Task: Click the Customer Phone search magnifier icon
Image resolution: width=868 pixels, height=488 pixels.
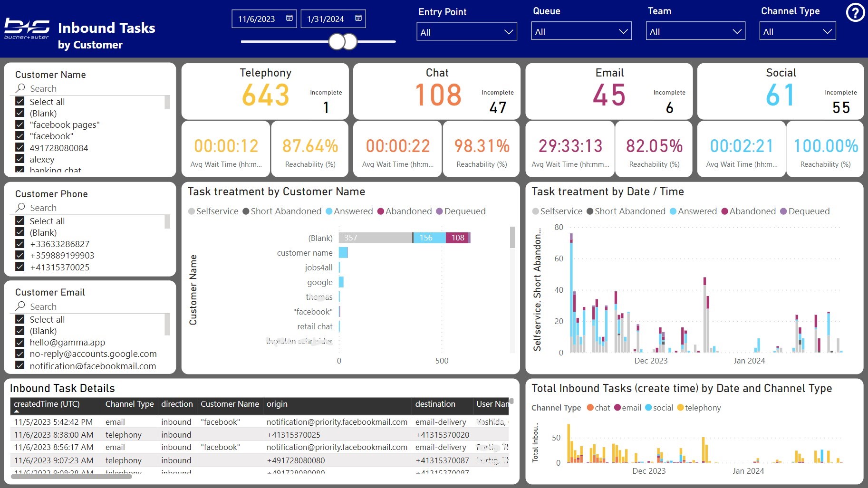Action: (x=20, y=207)
